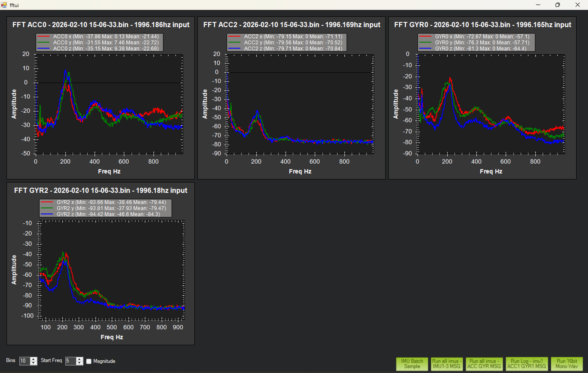Run all imus ACC GYR MSG
The width and height of the screenshot is (588, 373).
click(x=484, y=364)
